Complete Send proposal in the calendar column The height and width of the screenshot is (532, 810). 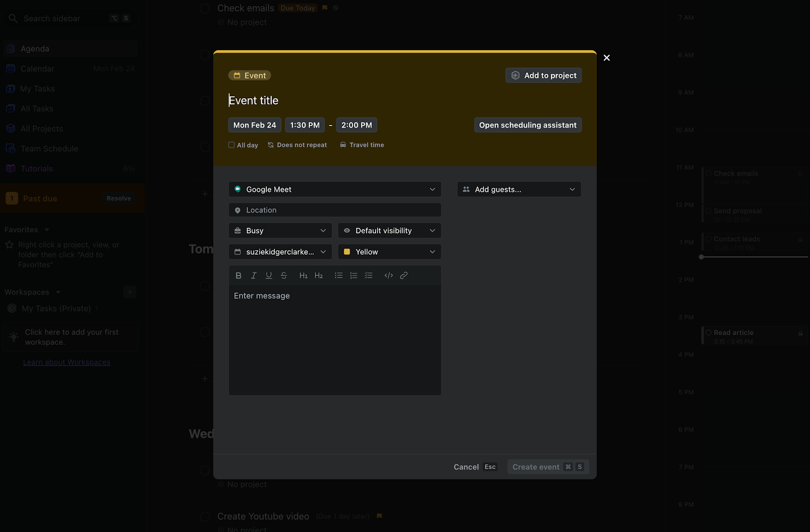tap(709, 211)
